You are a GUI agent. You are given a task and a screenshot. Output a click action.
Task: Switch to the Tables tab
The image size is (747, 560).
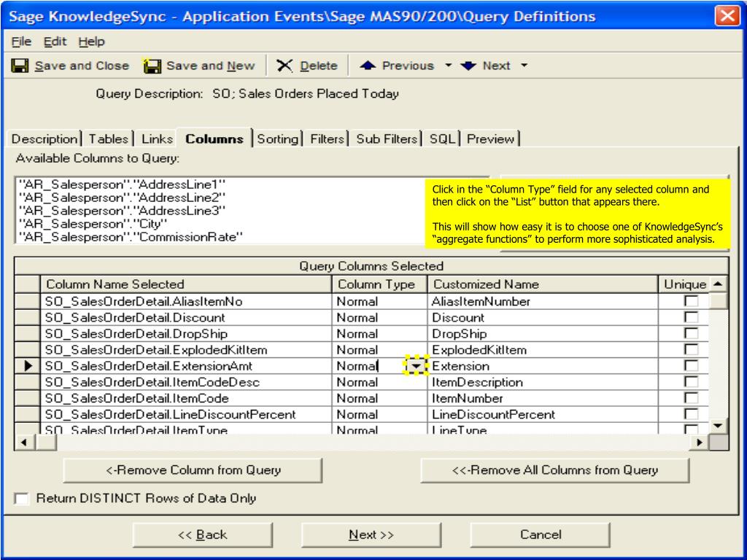[x=109, y=139]
